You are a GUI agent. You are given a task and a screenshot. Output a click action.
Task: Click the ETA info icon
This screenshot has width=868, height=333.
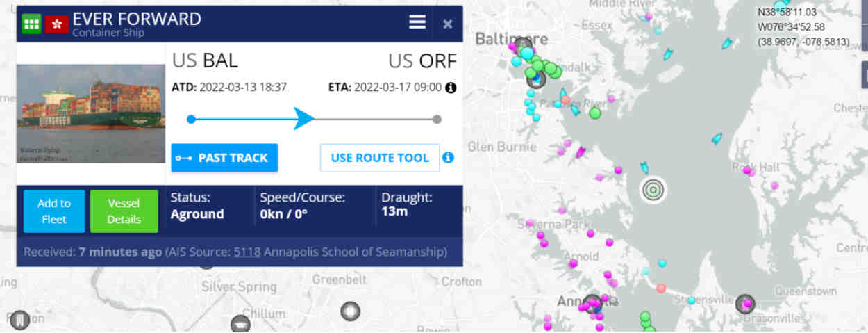(x=451, y=88)
